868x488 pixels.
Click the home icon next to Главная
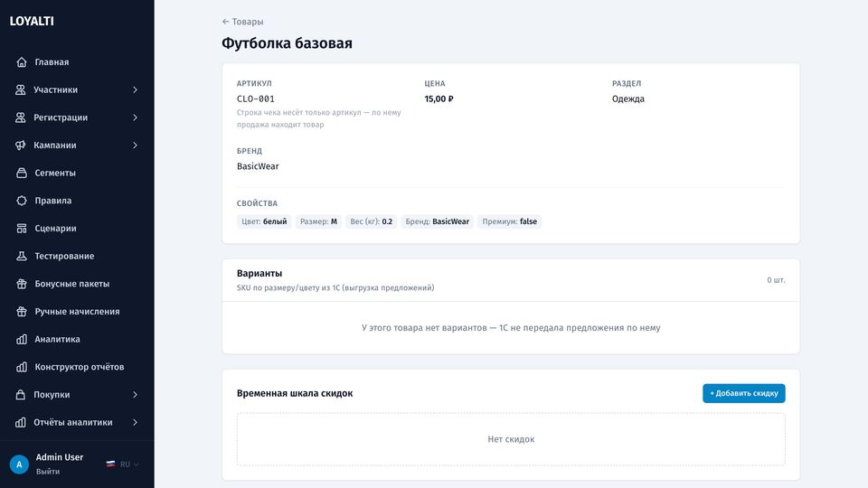click(x=22, y=62)
